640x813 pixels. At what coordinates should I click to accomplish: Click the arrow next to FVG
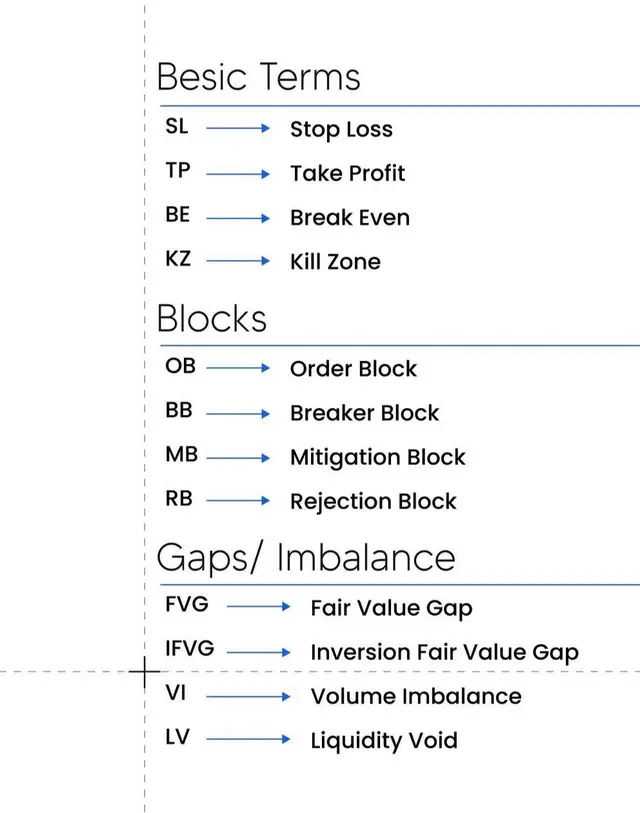click(259, 606)
